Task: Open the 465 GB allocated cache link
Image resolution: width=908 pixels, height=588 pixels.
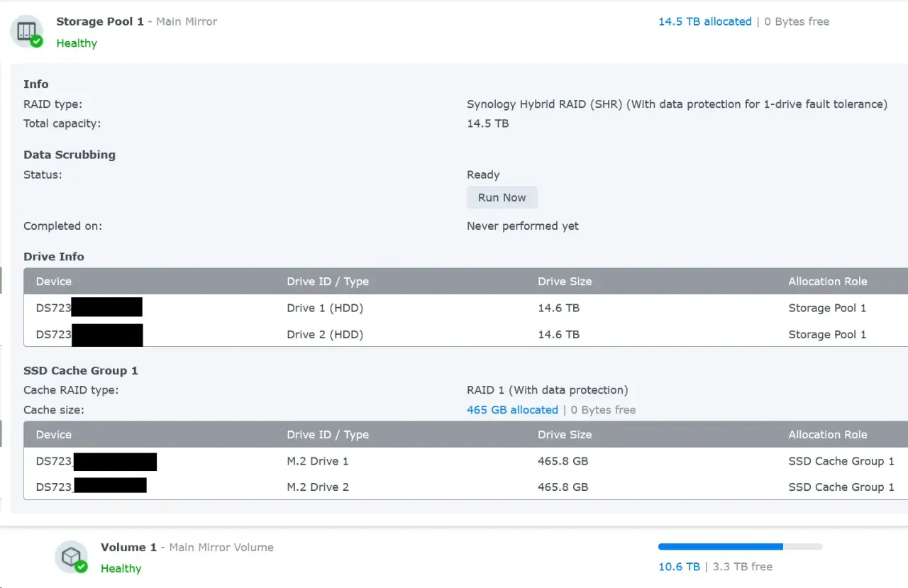Action: coord(512,410)
